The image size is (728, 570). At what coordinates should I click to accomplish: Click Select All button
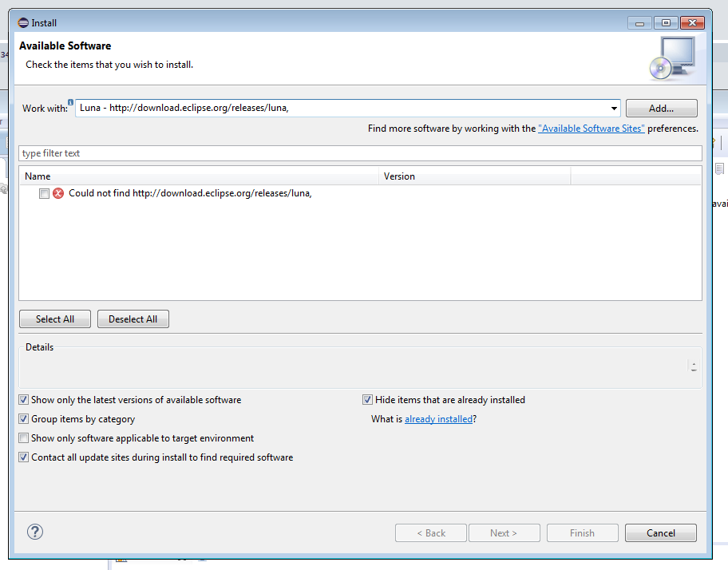point(55,319)
